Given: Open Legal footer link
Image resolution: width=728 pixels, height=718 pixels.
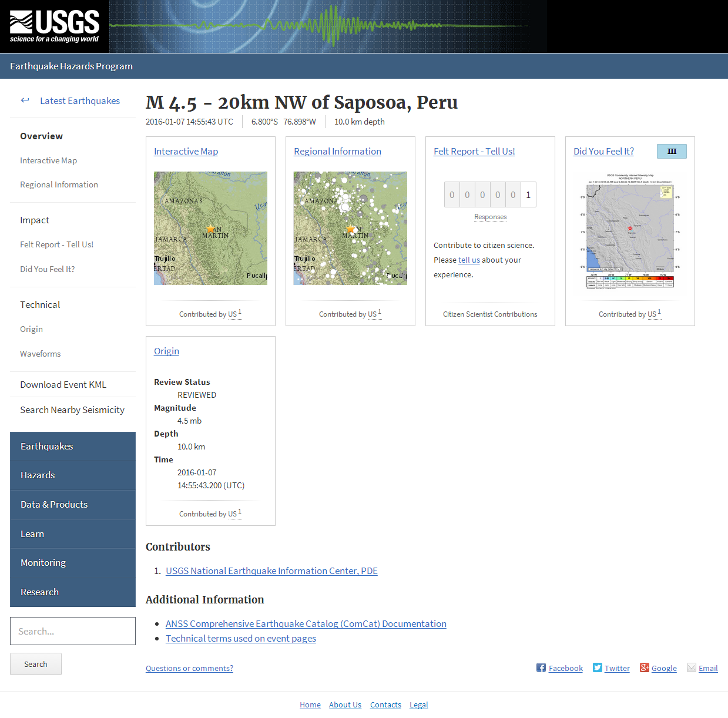Looking at the screenshot, I should (419, 704).
